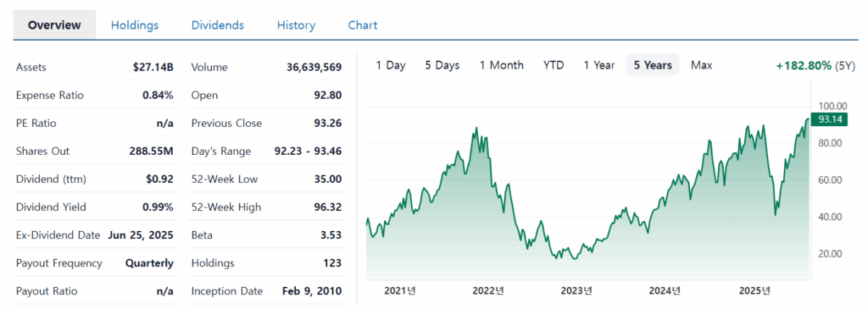Click the 2023년 label on the chart axis
Image resolution: width=868 pixels, height=309 pixels.
(x=575, y=290)
